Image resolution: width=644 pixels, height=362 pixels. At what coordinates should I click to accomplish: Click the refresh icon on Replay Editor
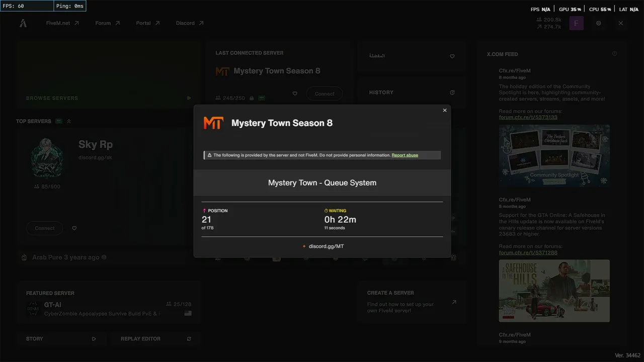(189, 339)
